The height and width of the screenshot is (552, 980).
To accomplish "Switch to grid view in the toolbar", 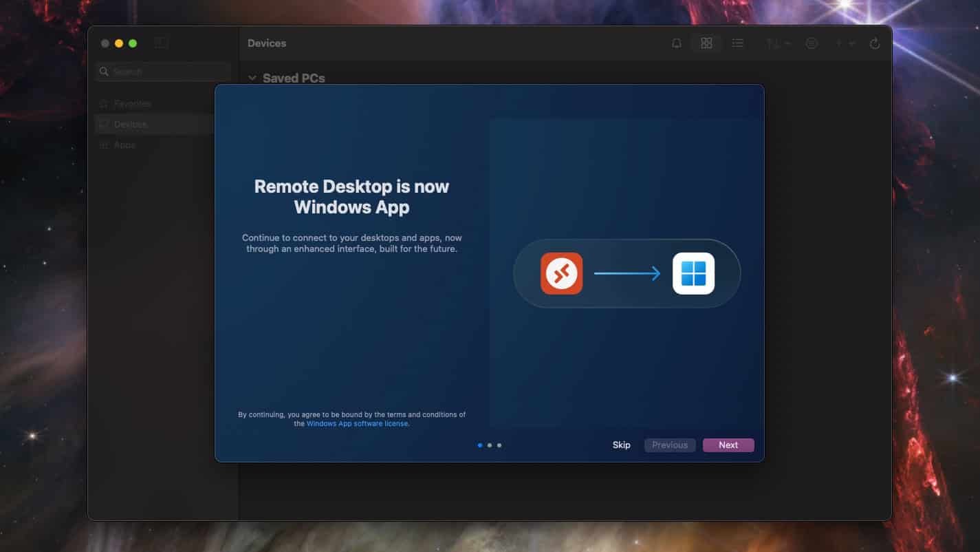I will pyautogui.click(x=706, y=43).
